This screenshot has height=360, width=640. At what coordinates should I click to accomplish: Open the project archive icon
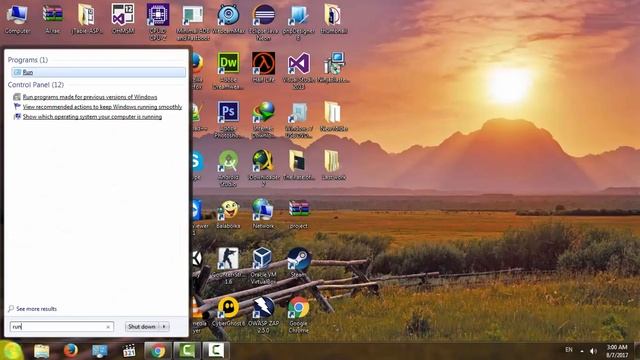point(298,214)
